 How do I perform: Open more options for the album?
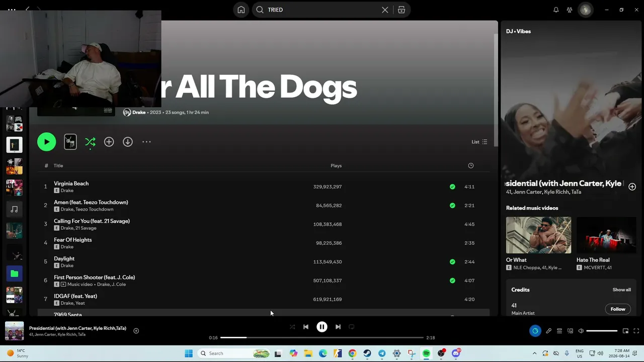tap(146, 142)
